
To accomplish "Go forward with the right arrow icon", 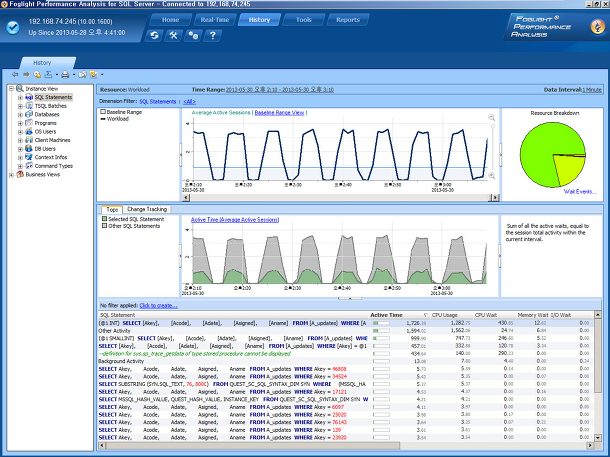I will [26, 74].
